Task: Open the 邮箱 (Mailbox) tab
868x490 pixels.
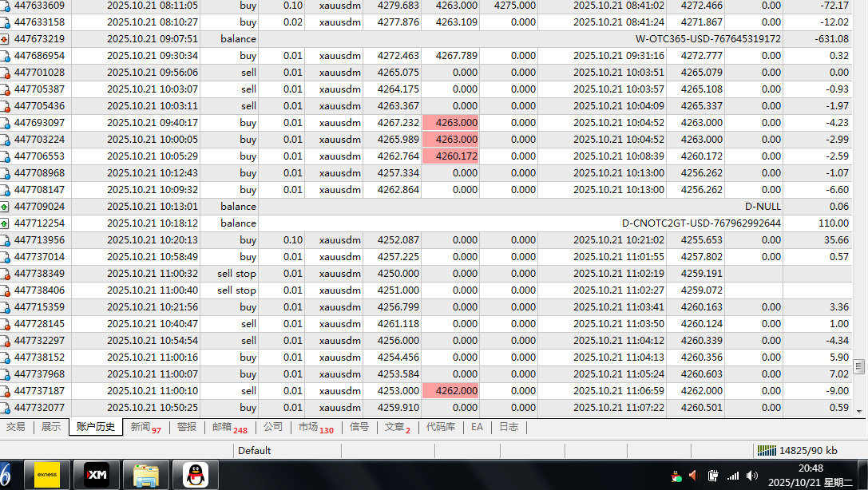Action: click(228, 427)
